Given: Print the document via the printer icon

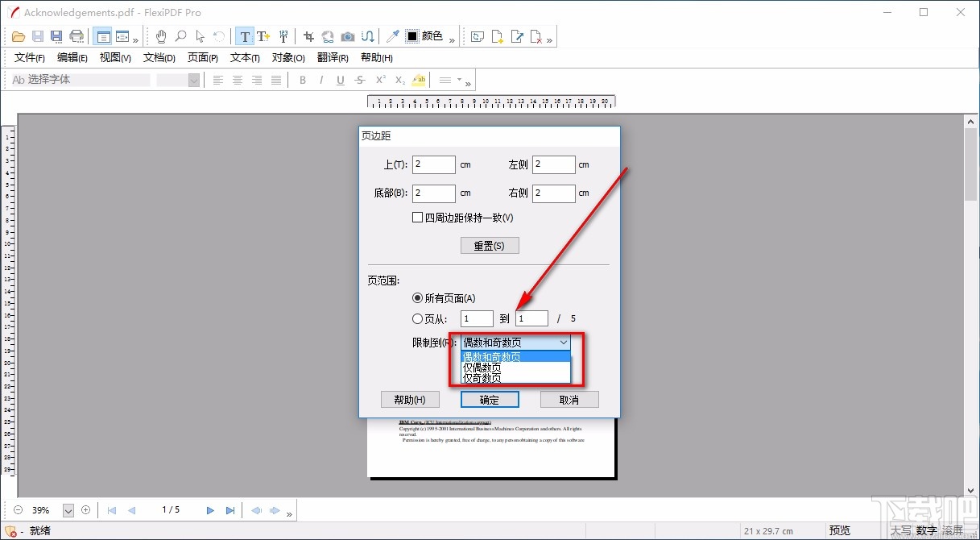Looking at the screenshot, I should tap(76, 36).
